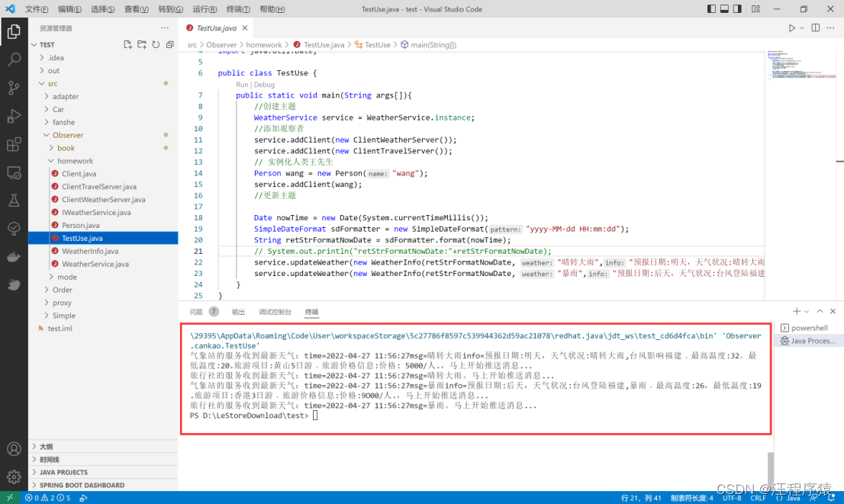Open the Explorer view in activity bar
Screen dimensions: 844x504
pos(14,31)
